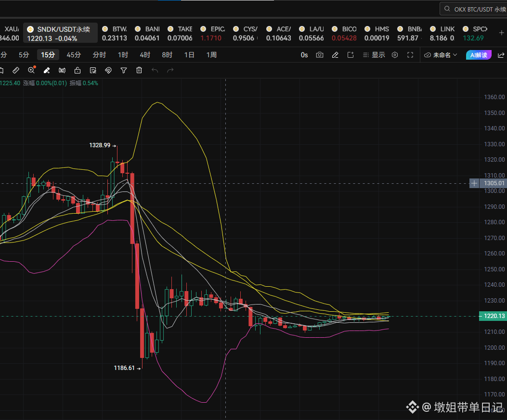Click the 0s refresh interval button
Screen dimensions: 507x420
coord(304,55)
